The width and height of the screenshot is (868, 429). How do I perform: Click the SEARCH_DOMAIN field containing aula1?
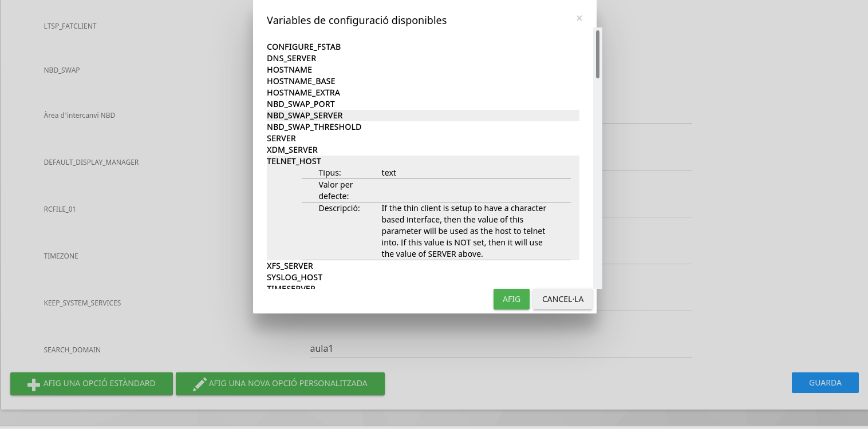(500, 348)
